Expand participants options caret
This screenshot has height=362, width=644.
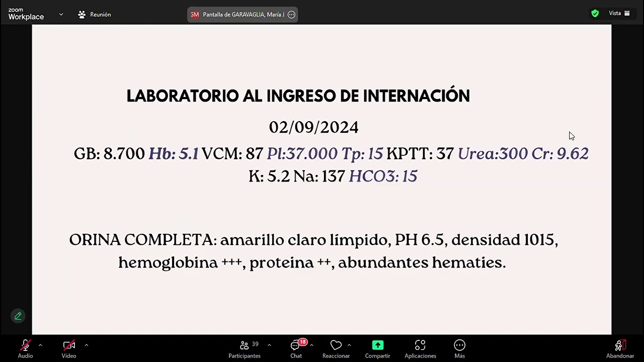click(269, 345)
